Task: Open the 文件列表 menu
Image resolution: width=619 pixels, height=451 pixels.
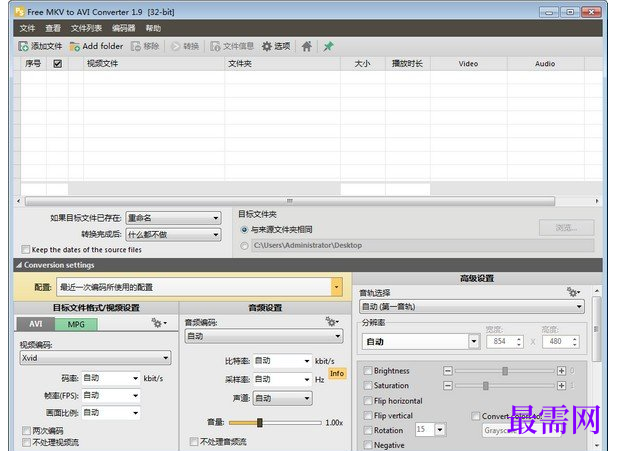Action: 86,28
